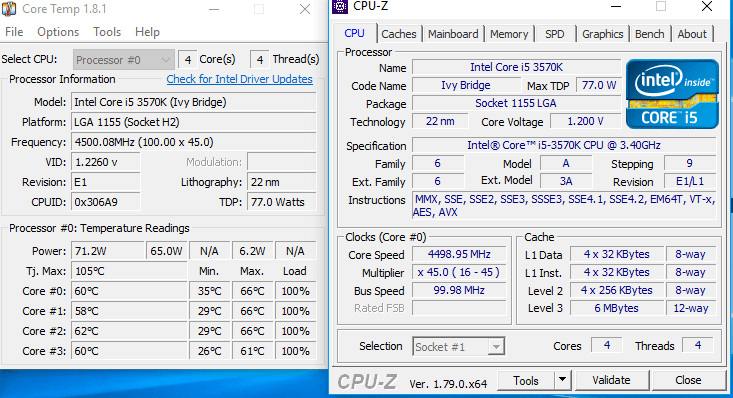
Task: Click the Power reading 71.2W
Action: pyautogui.click(x=108, y=251)
